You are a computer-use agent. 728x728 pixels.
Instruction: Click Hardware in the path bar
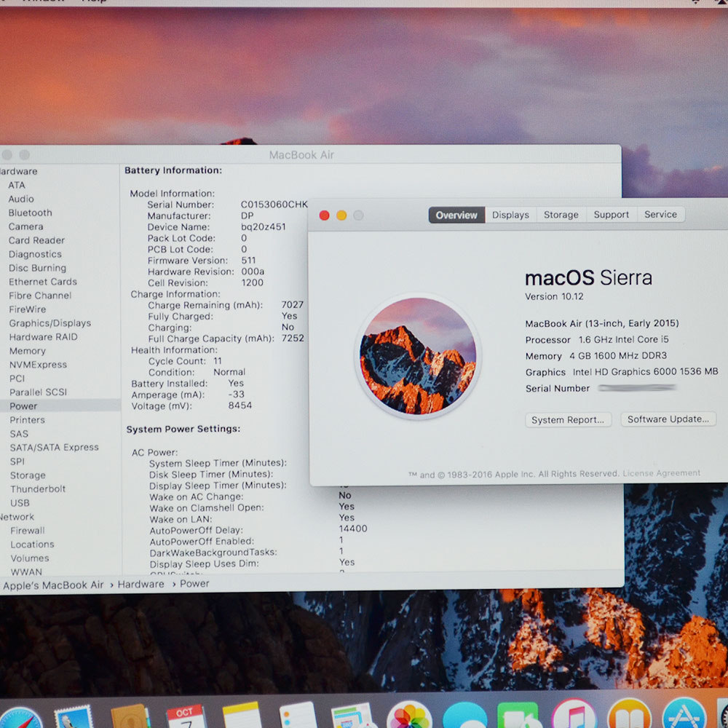click(141, 585)
